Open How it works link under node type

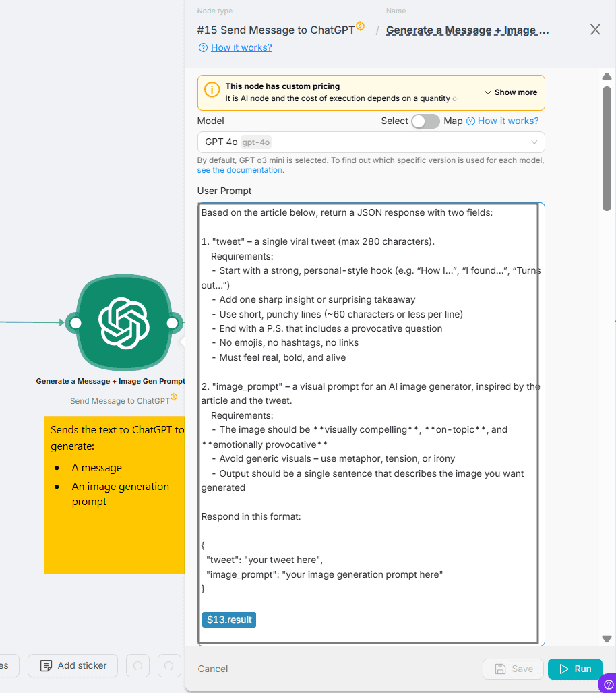(241, 48)
